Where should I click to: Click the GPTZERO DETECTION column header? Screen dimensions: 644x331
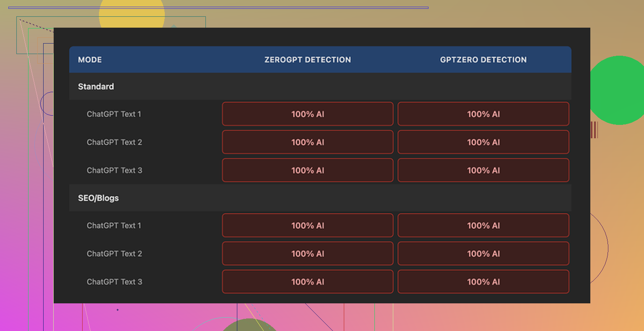tap(483, 60)
